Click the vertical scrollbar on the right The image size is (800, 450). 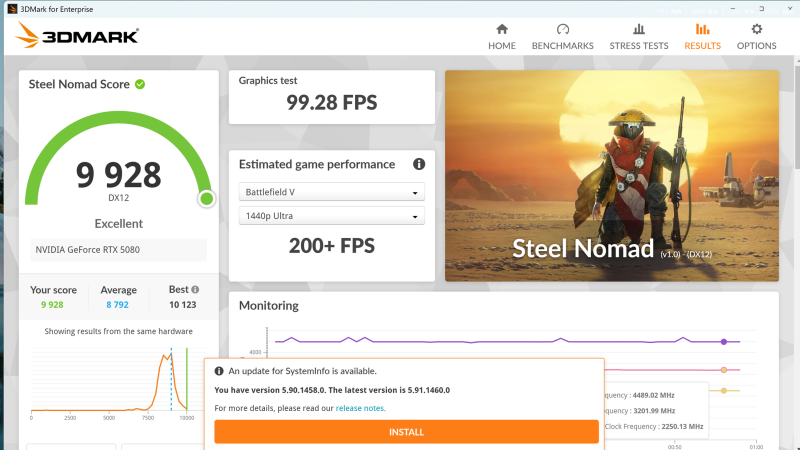click(x=797, y=117)
